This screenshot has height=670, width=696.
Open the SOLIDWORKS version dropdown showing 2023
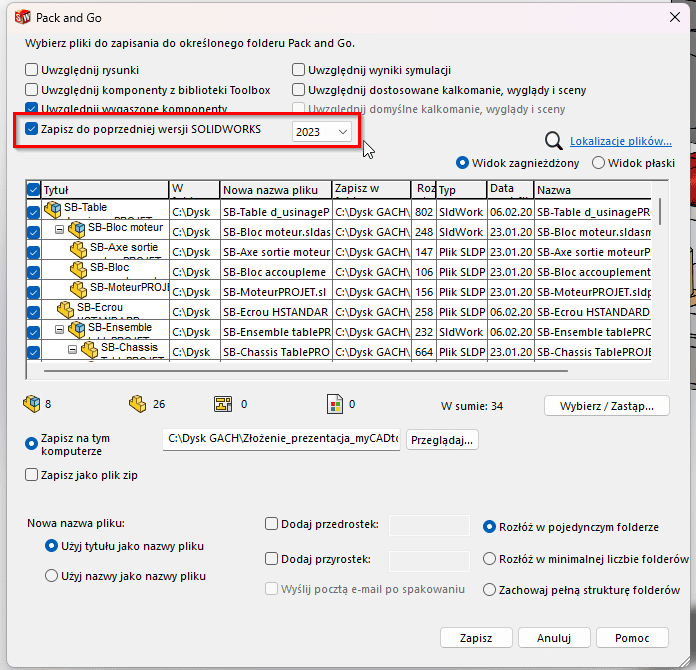coord(321,132)
